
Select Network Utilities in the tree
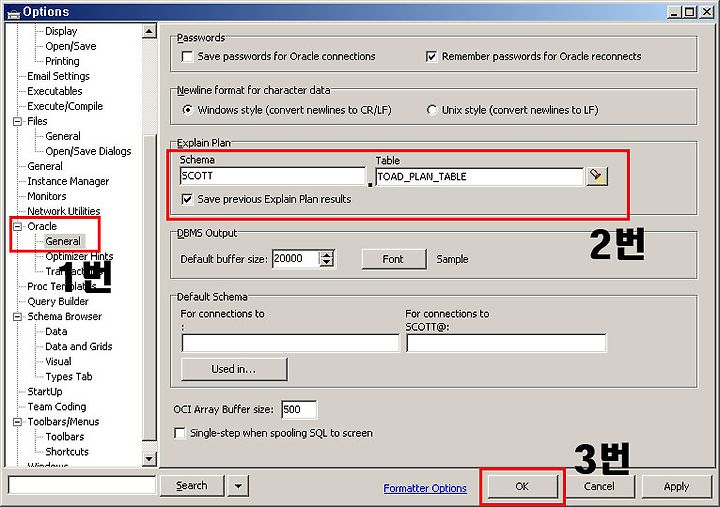(x=63, y=211)
